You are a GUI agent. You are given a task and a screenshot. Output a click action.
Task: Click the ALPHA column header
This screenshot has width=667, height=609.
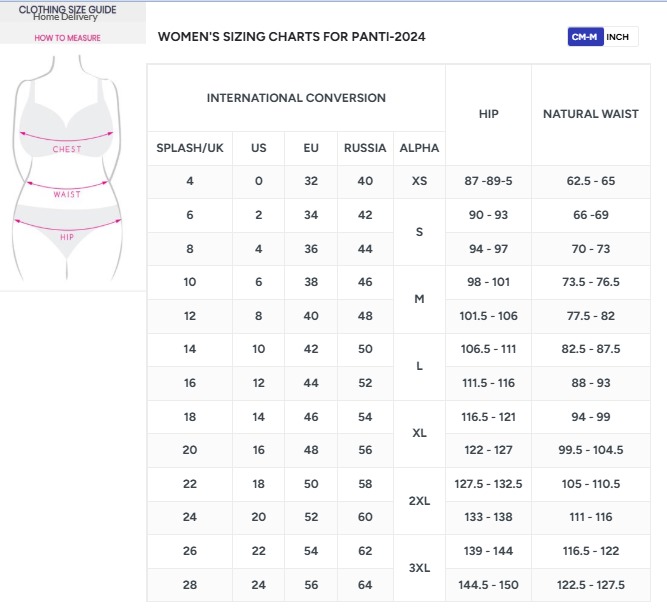(419, 148)
